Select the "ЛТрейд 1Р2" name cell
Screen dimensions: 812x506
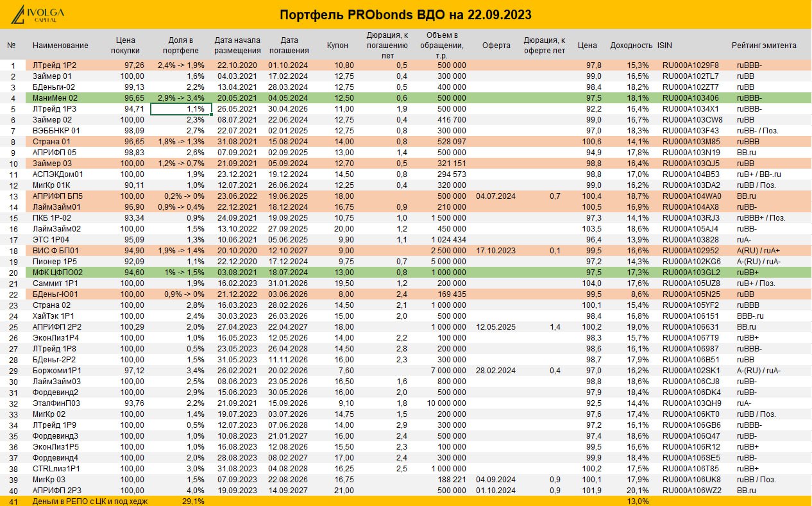[54, 65]
